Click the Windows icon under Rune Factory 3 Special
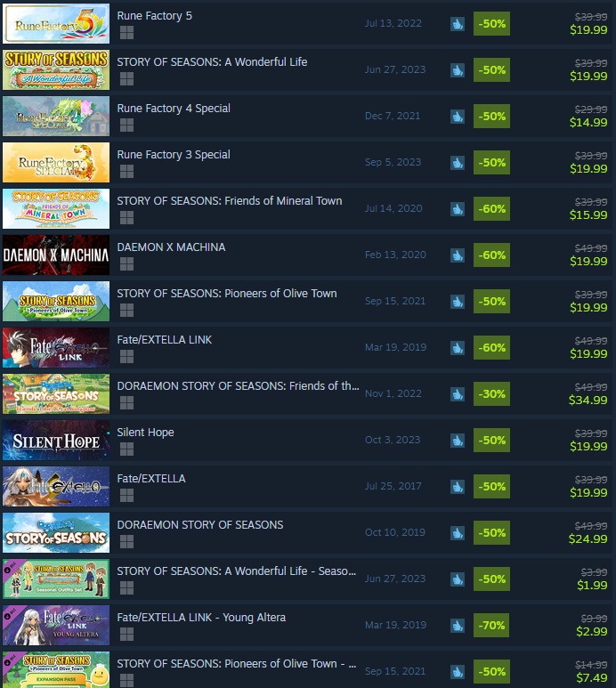The width and height of the screenshot is (616, 688). tap(126, 172)
